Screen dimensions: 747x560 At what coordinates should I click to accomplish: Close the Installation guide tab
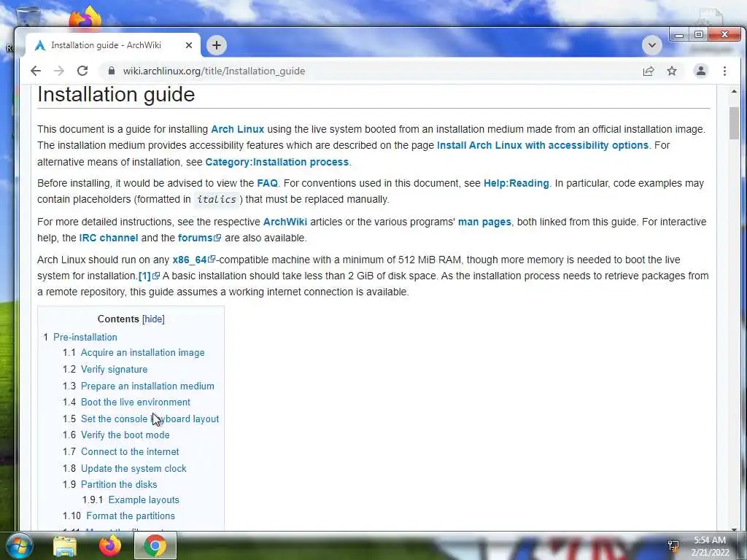point(189,45)
